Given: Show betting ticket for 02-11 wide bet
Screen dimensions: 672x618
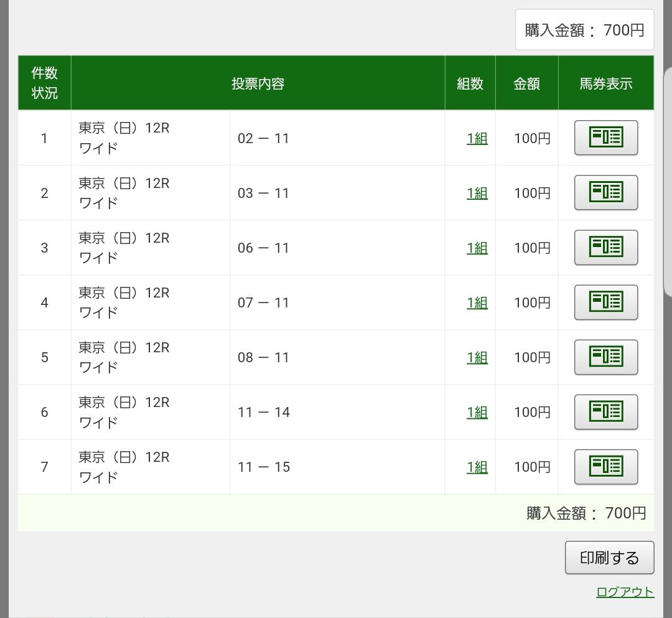Looking at the screenshot, I should (605, 138).
